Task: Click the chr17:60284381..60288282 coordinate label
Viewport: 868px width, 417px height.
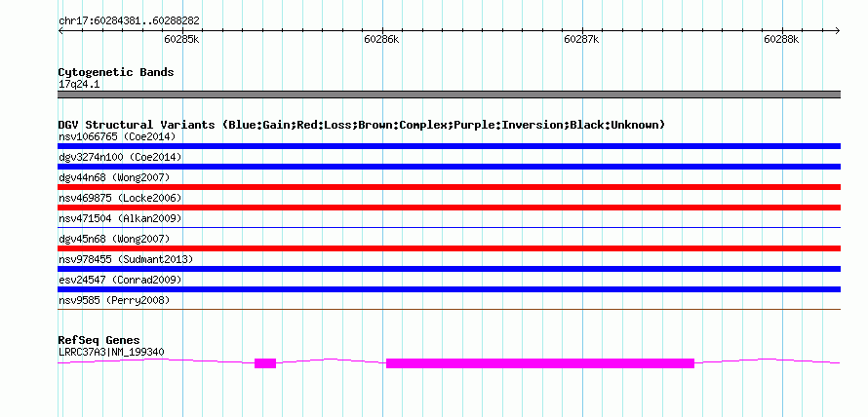Action: click(129, 21)
